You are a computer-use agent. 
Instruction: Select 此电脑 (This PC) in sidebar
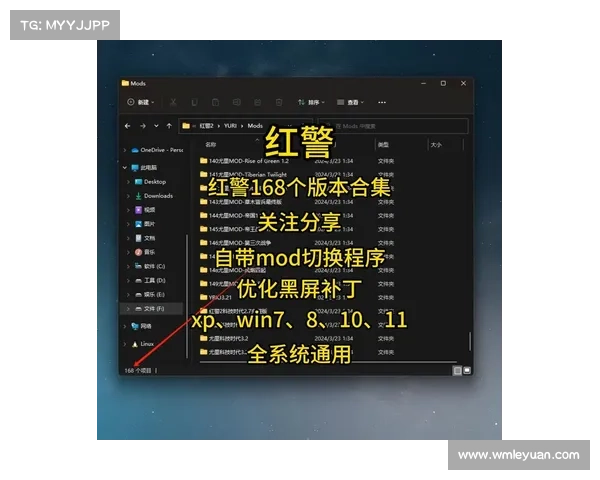coord(144,168)
